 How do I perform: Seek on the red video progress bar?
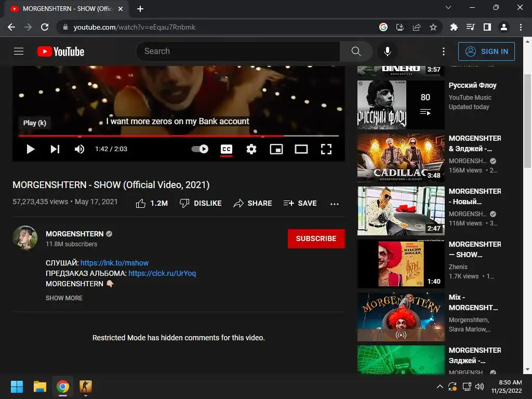[x=179, y=136]
